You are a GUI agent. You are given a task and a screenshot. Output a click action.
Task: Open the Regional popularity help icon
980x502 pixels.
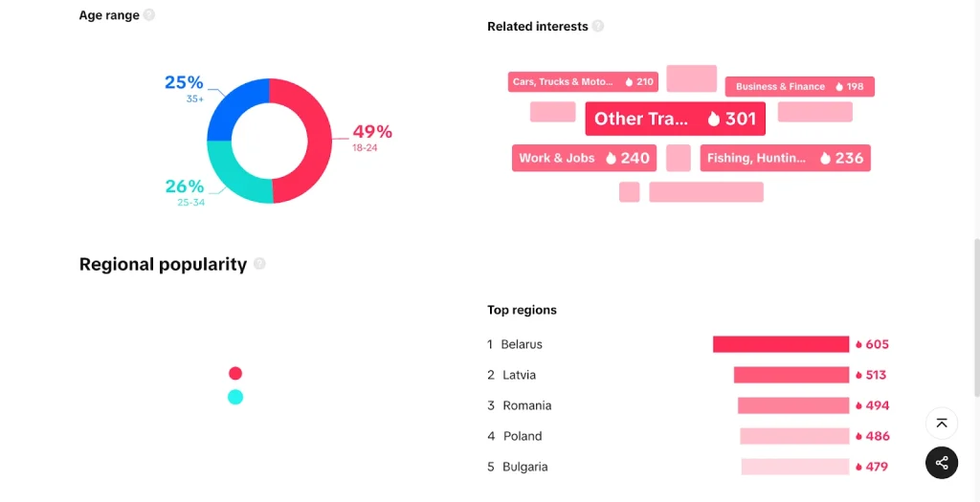point(259,264)
